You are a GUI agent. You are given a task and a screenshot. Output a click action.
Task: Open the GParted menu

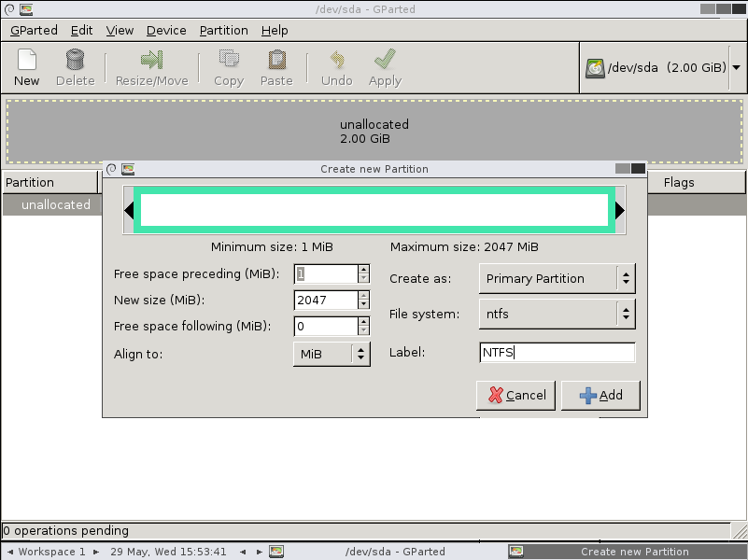tap(34, 31)
